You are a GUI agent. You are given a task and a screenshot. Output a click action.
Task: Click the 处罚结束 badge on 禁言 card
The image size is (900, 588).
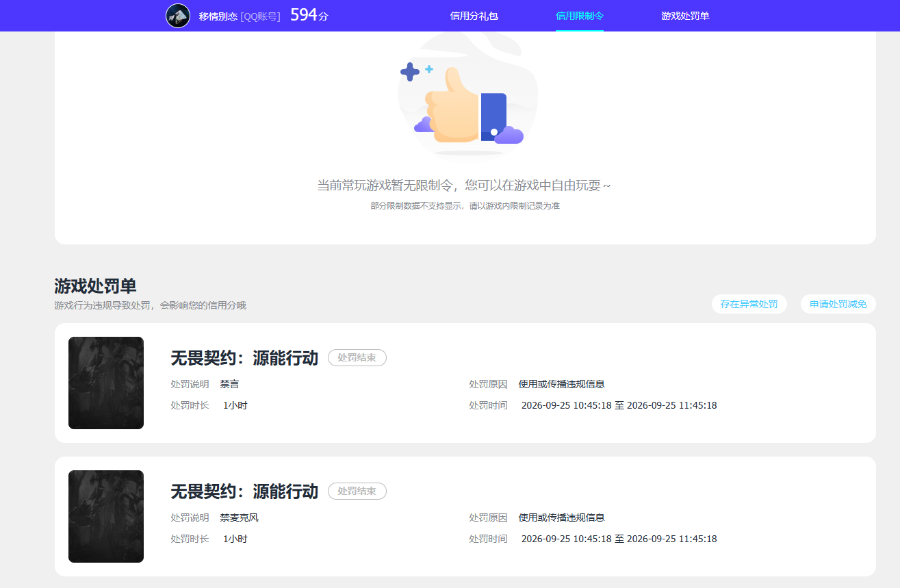(x=357, y=357)
